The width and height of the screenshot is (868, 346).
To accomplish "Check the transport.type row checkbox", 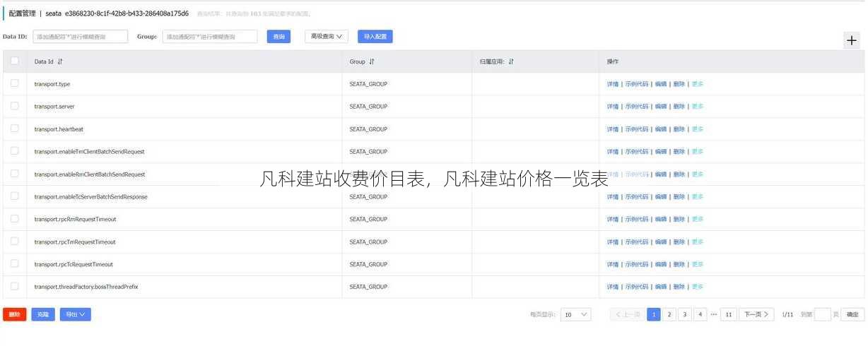I will click(14, 83).
